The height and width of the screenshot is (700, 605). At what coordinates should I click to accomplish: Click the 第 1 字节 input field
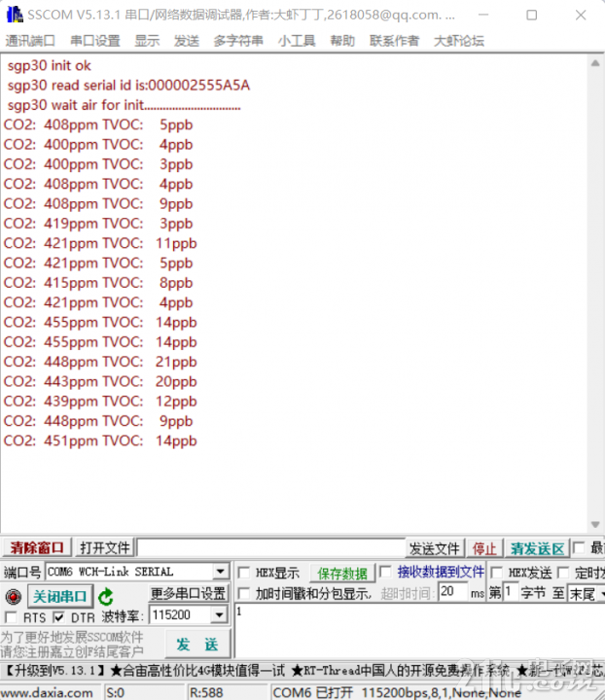click(511, 592)
